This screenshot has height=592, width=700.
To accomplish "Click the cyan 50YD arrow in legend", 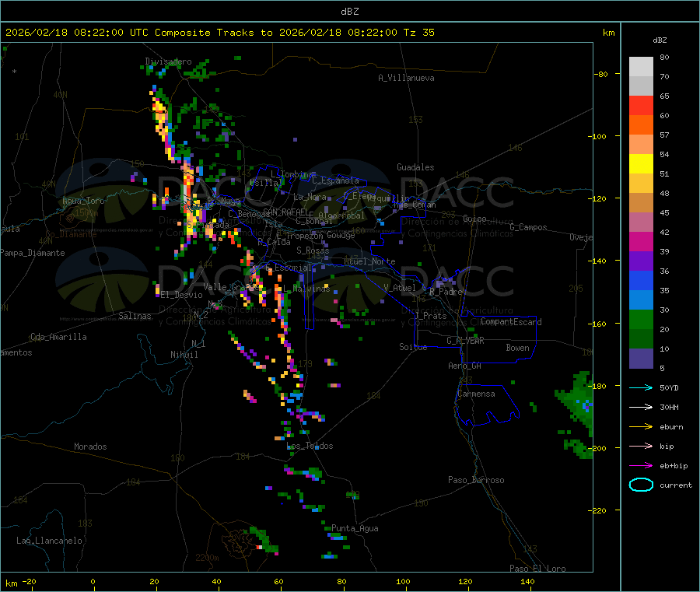I will click(641, 387).
